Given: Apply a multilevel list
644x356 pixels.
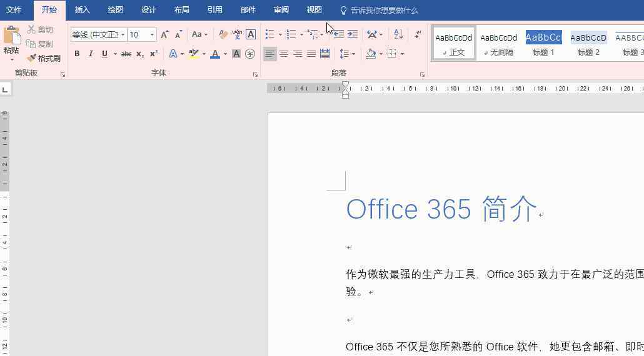Looking at the screenshot, I should point(313,34).
